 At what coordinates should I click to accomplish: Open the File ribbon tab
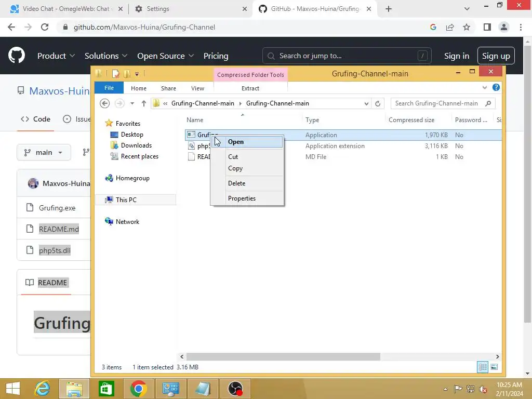click(109, 88)
